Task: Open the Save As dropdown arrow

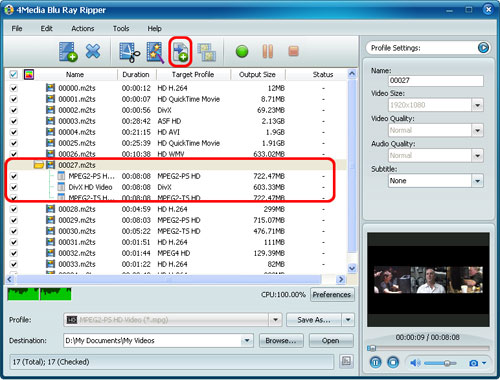Action: (348, 320)
